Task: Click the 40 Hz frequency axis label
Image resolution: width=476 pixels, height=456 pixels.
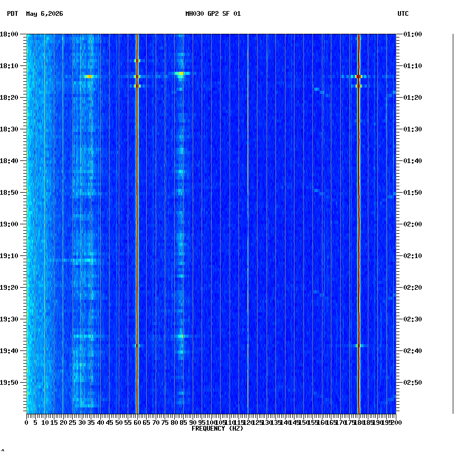Action: pyautogui.click(x=100, y=423)
